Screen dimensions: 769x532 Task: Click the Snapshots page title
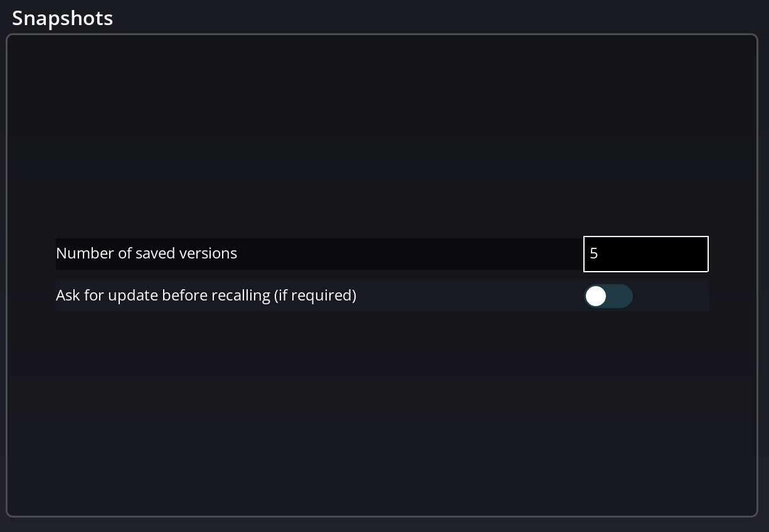[62, 18]
